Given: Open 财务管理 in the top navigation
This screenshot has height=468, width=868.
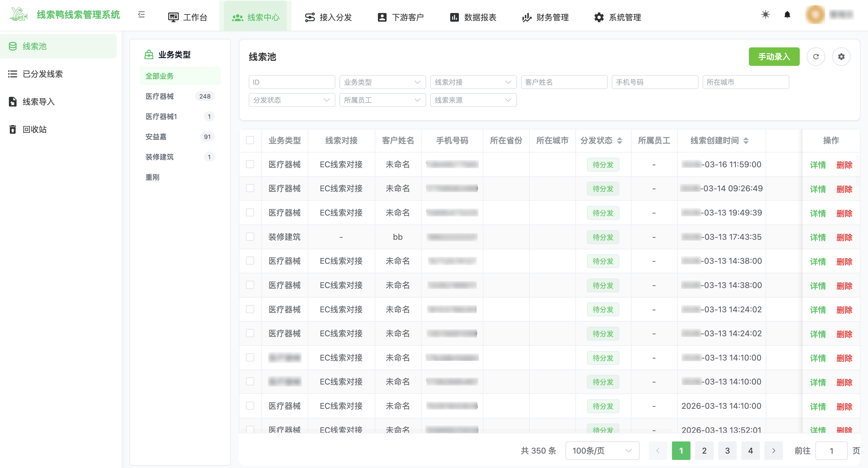Looking at the screenshot, I should (546, 17).
